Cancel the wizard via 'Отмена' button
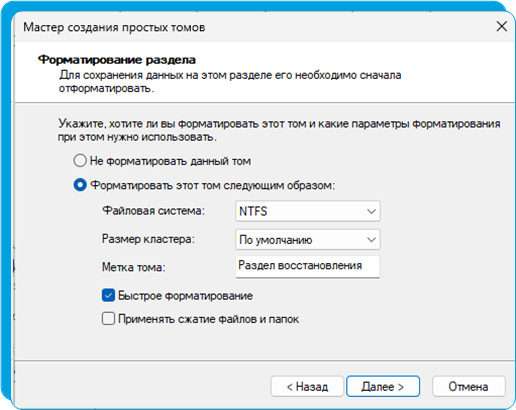This screenshot has width=516, height=410. point(468,386)
